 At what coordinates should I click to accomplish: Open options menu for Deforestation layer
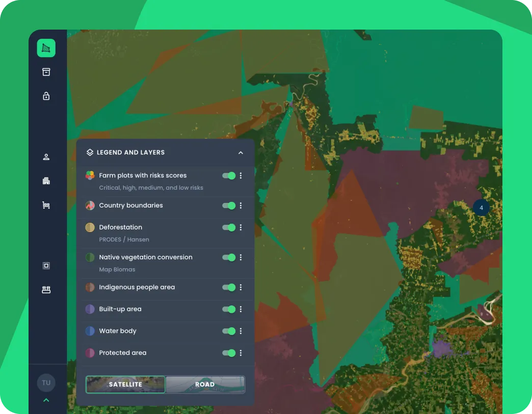tap(241, 227)
